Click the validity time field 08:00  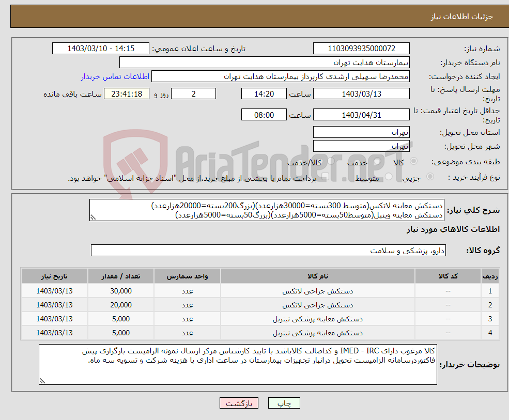coord(264,115)
